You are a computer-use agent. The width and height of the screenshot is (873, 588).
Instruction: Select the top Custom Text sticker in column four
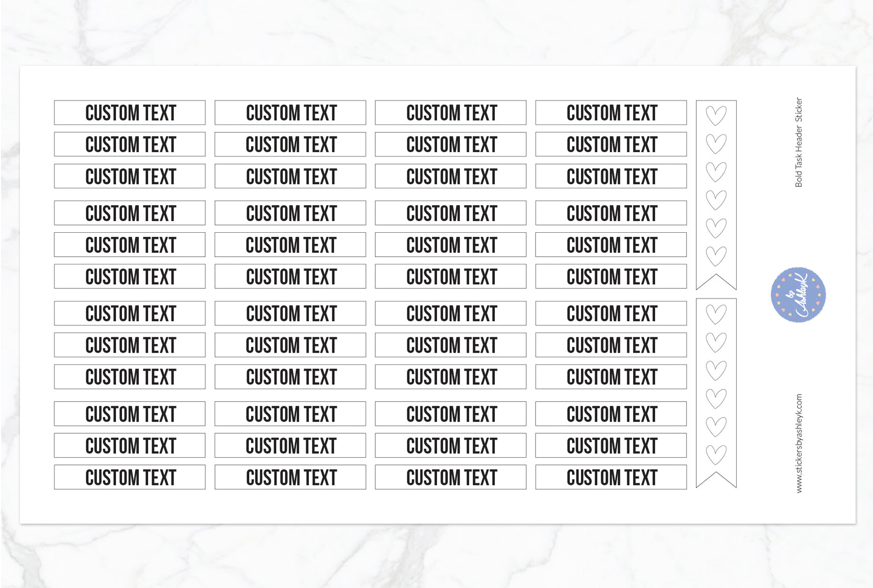pos(611,113)
